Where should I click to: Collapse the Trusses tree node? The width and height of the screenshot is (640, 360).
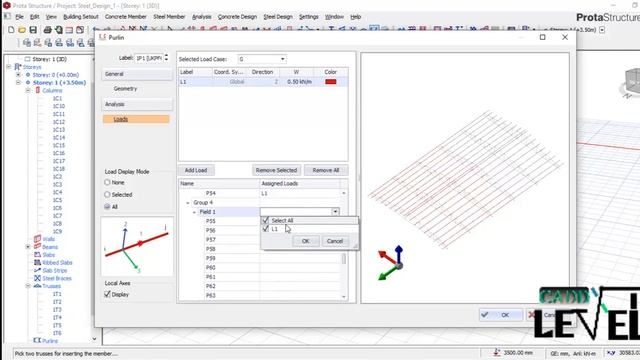pos(28,286)
